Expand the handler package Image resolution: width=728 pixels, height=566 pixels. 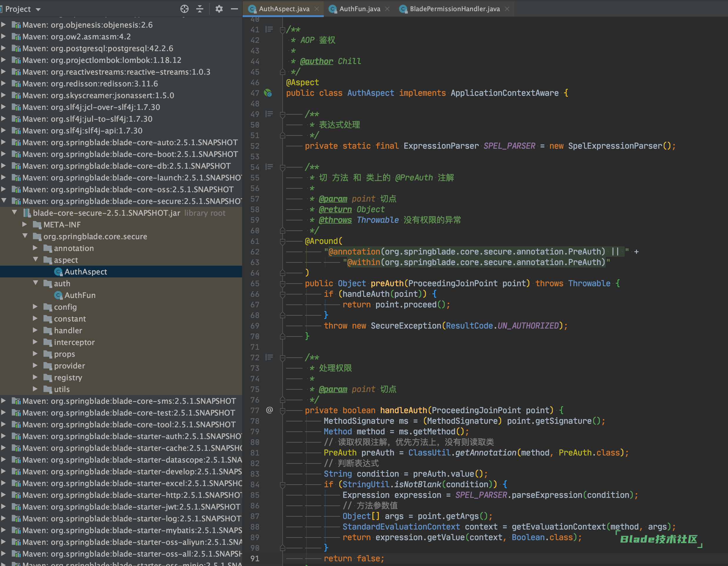point(35,330)
